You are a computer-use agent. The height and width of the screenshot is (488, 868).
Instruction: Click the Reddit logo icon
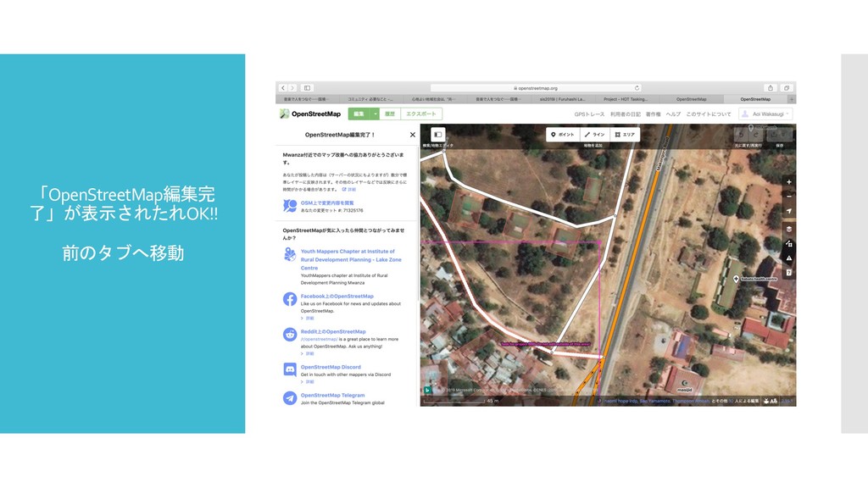coord(290,335)
